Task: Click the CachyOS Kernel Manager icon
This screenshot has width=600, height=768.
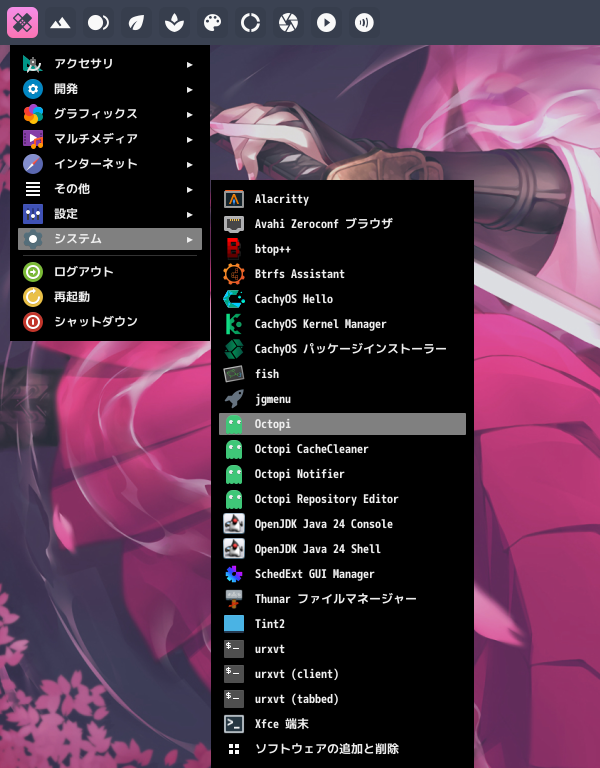Action: pyautogui.click(x=234, y=324)
